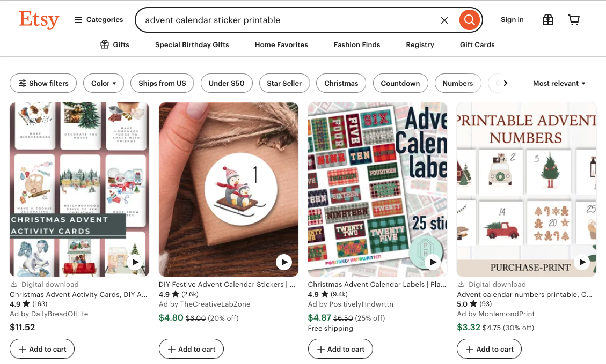This screenshot has height=364, width=606.
Task: Play the video on the penguin sticker listing
Action: [x=284, y=262]
